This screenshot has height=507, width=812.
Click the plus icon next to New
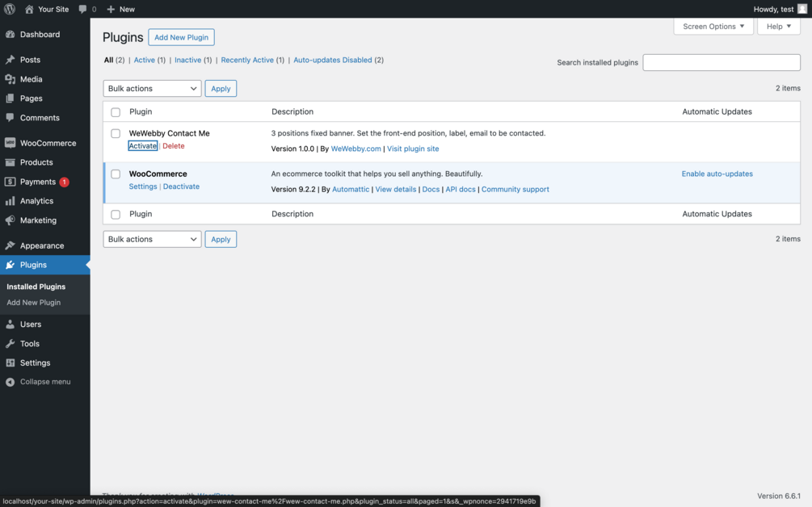point(111,10)
